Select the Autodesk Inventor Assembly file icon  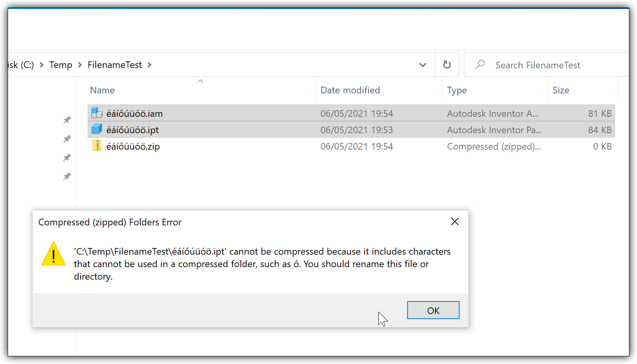pos(96,113)
